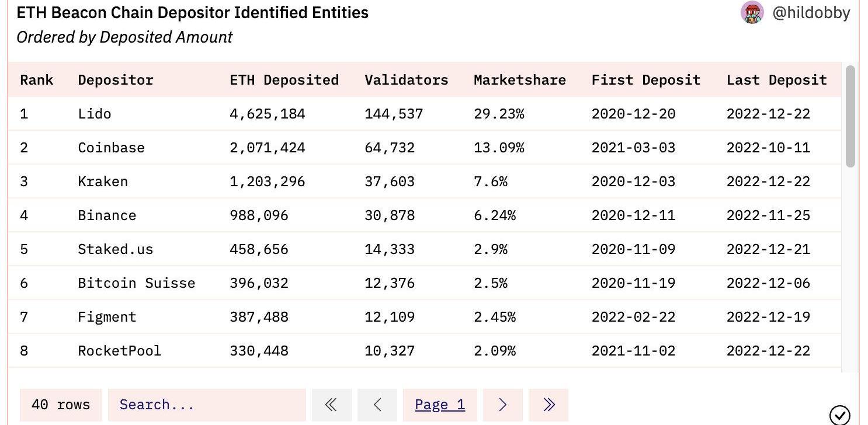Click the 2.5% marketshare value
Screen dimensions: 868x425
click(x=491, y=283)
